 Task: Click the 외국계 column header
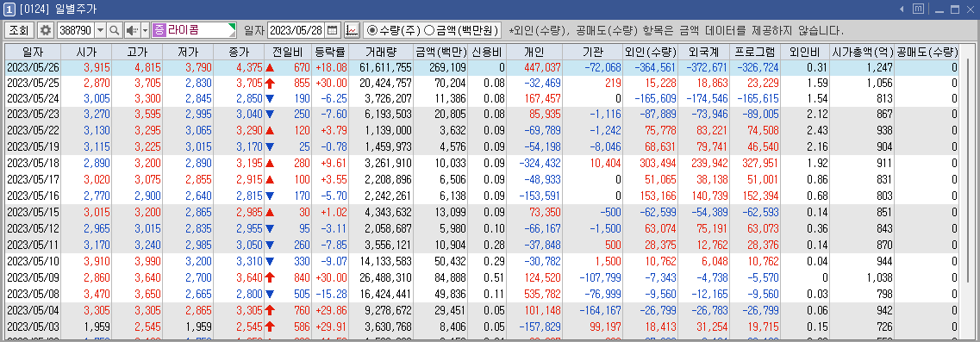pyautogui.click(x=703, y=52)
